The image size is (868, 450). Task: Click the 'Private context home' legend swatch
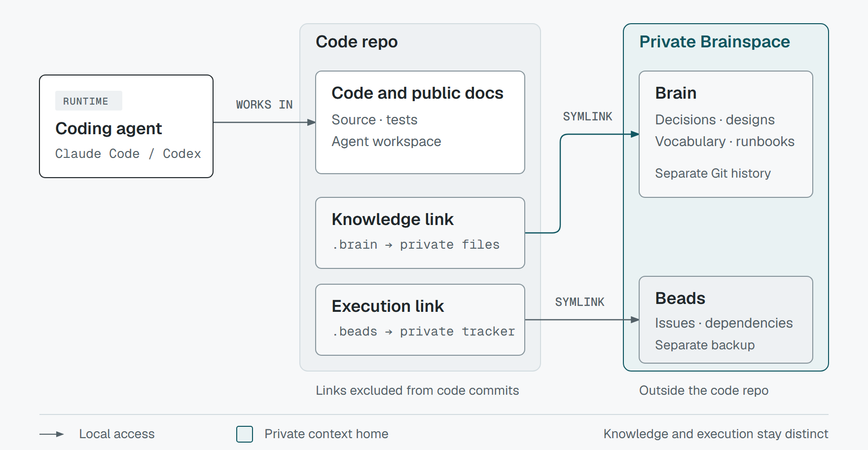point(245,434)
